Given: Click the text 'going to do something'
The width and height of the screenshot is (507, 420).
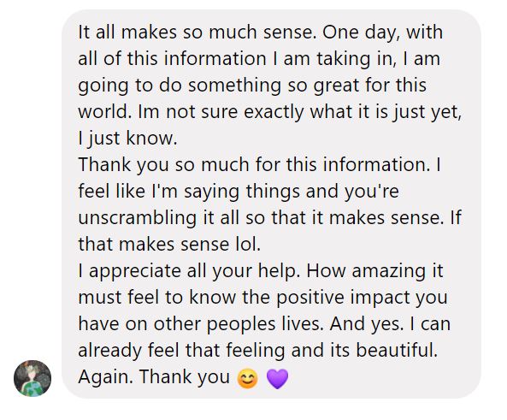Looking at the screenshot, I should pos(180,86).
